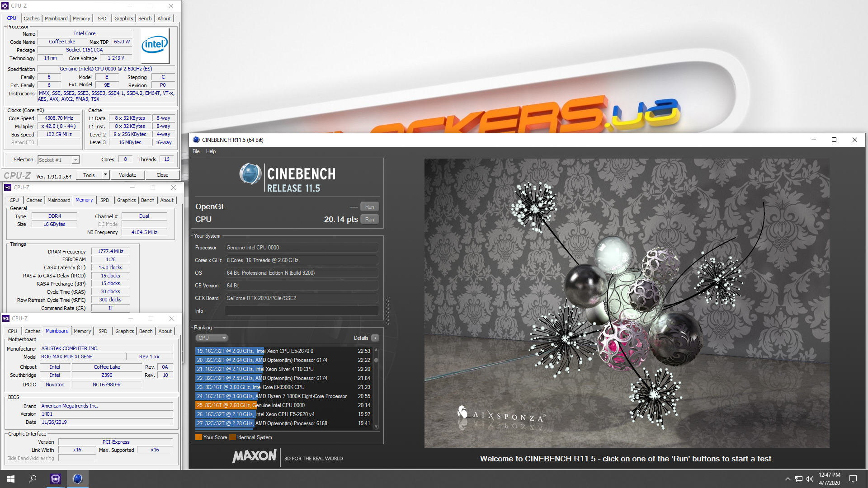Image resolution: width=868 pixels, height=488 pixels.
Task: Show hidden system tray icons
Action: [x=788, y=479]
